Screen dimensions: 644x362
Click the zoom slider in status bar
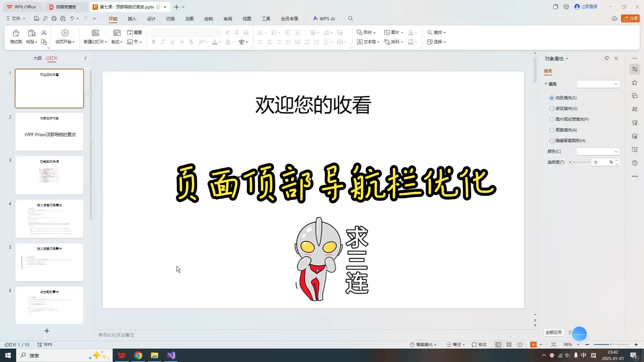[x=611, y=345]
